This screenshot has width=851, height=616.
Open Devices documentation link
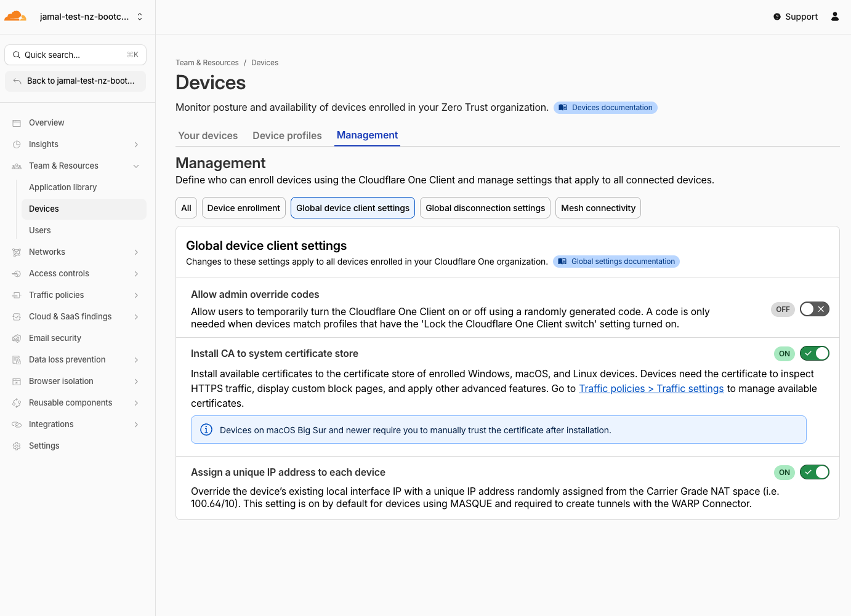605,108
